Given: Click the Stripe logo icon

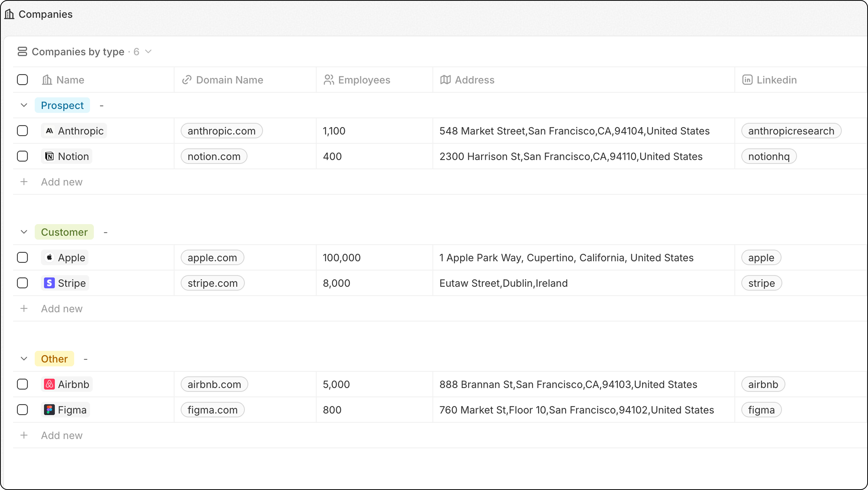Looking at the screenshot, I should point(50,283).
